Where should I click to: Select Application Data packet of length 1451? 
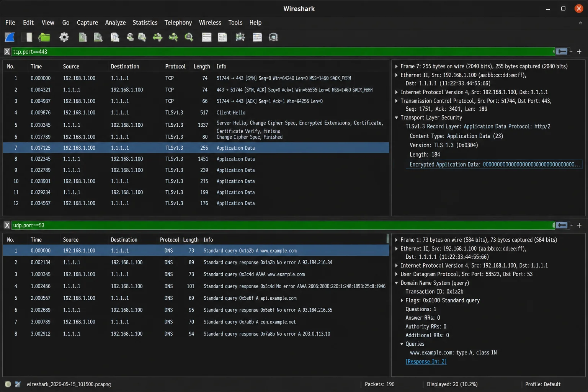196,159
